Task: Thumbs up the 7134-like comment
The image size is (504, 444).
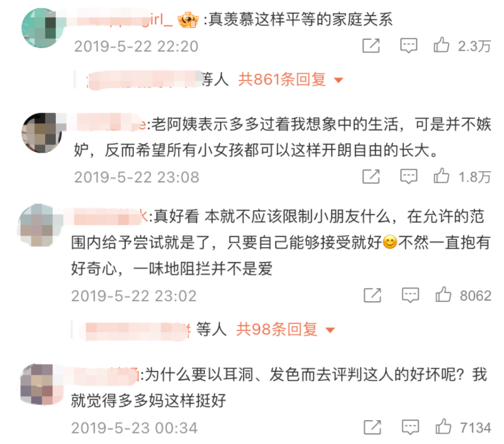Action: click(443, 427)
